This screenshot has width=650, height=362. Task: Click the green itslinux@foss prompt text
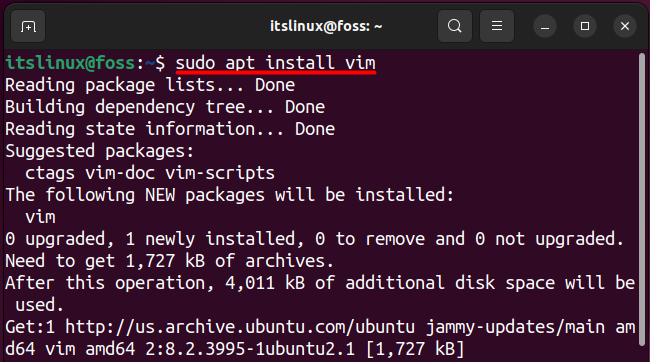[70, 63]
